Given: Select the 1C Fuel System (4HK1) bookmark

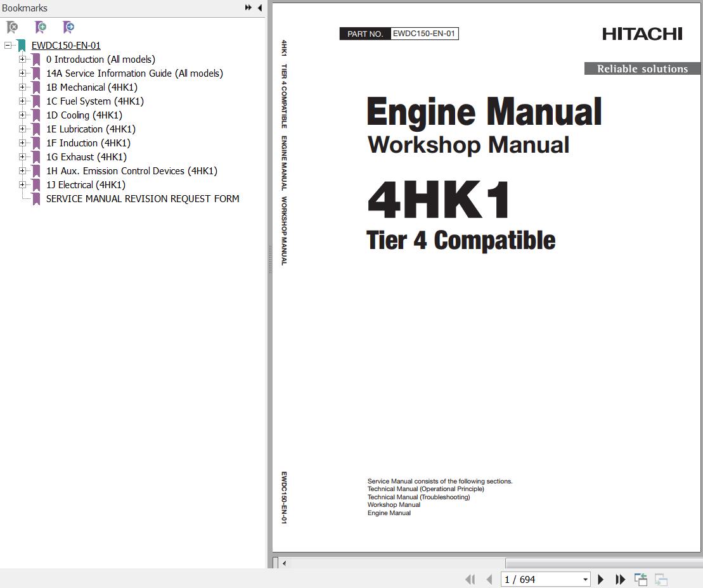Looking at the screenshot, I should point(95,101).
